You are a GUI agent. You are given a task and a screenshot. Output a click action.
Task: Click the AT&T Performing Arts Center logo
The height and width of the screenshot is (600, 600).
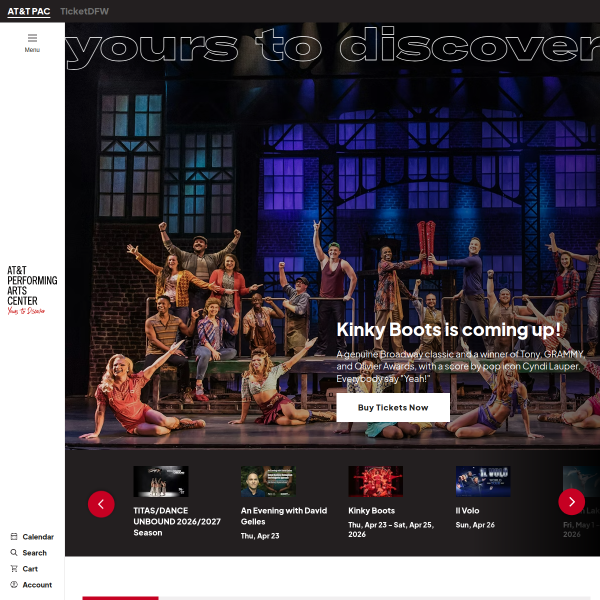tap(32, 290)
